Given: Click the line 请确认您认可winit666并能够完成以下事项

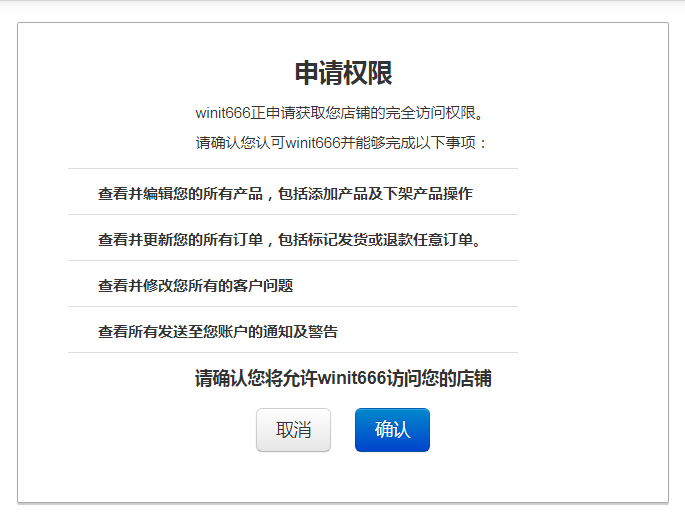Looking at the screenshot, I should click(341, 143).
